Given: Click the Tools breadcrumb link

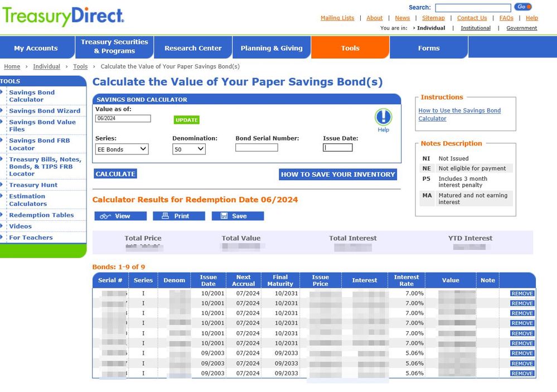Looking at the screenshot, I should point(80,66).
